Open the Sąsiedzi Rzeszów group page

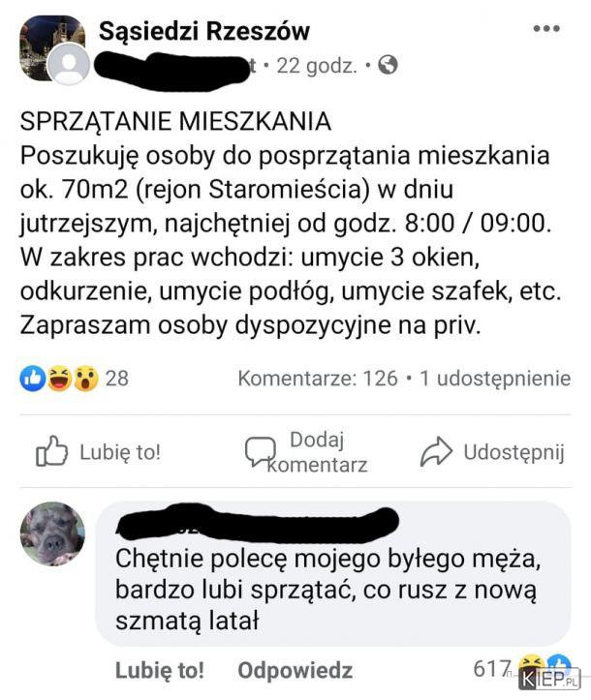[204, 31]
